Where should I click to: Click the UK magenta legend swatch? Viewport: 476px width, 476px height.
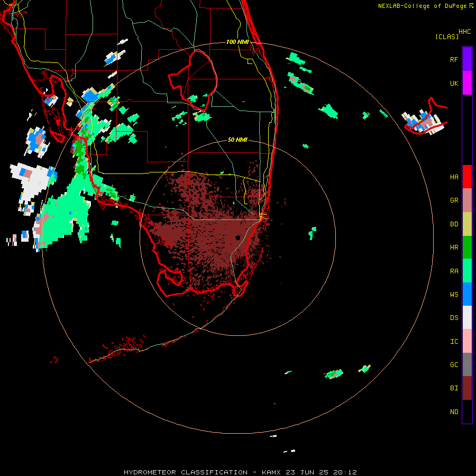(x=467, y=83)
